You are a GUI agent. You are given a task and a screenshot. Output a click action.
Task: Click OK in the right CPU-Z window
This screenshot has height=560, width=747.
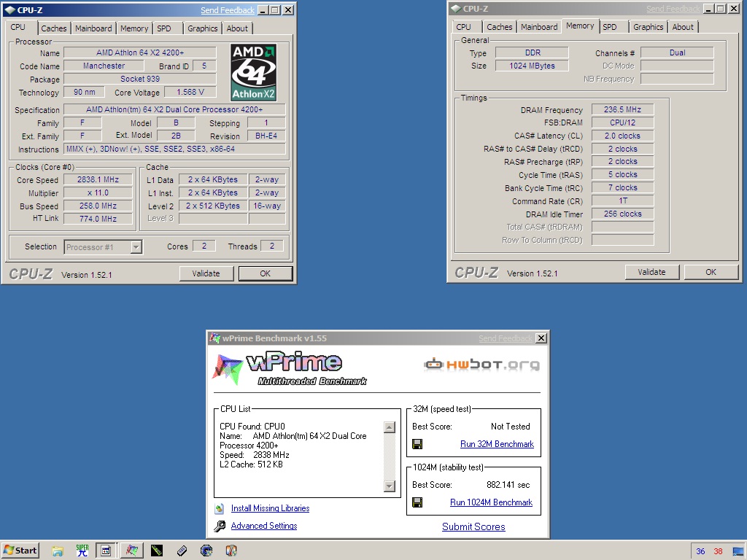click(711, 273)
